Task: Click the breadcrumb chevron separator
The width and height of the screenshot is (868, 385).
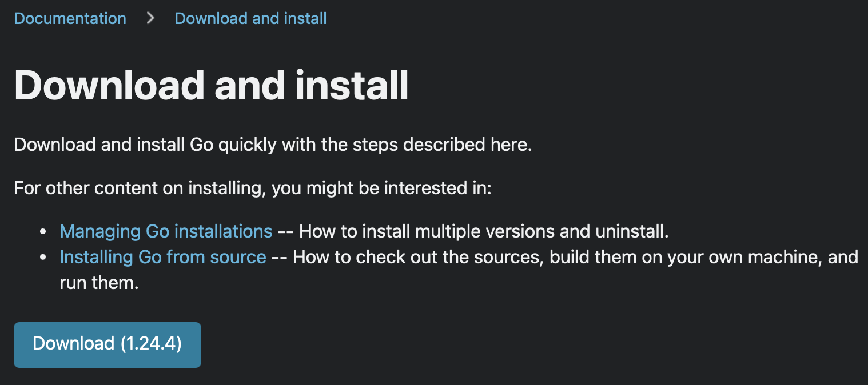Action: click(150, 18)
